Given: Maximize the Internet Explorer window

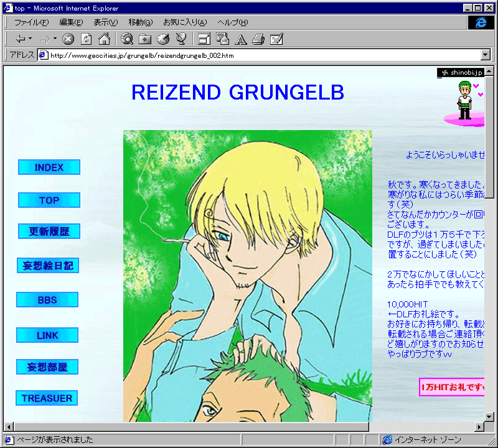Looking at the screenshot, I should (x=477, y=8).
